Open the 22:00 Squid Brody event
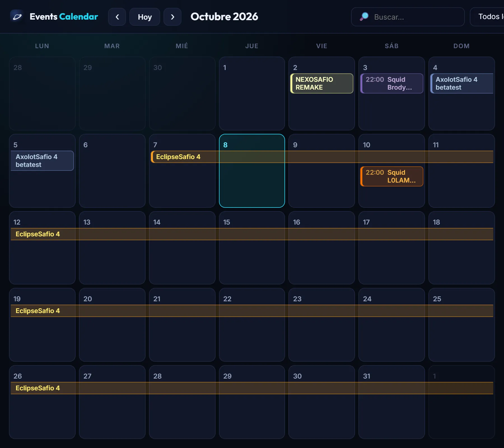 (392, 83)
